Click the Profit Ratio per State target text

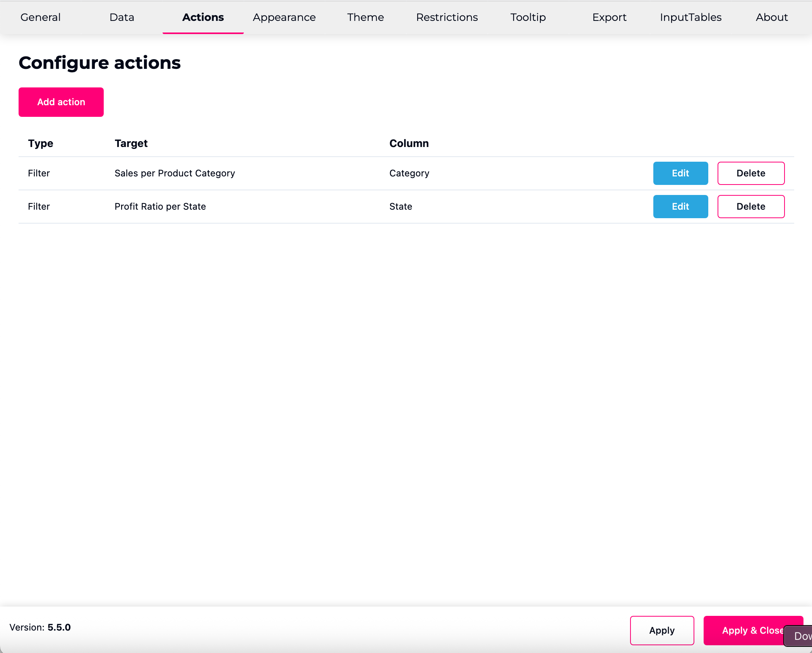point(160,207)
